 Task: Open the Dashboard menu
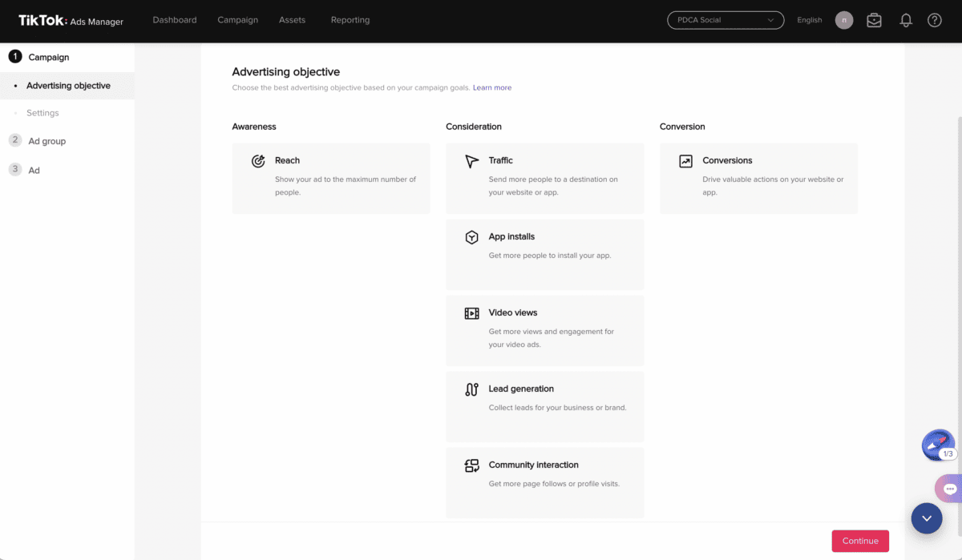tap(175, 20)
